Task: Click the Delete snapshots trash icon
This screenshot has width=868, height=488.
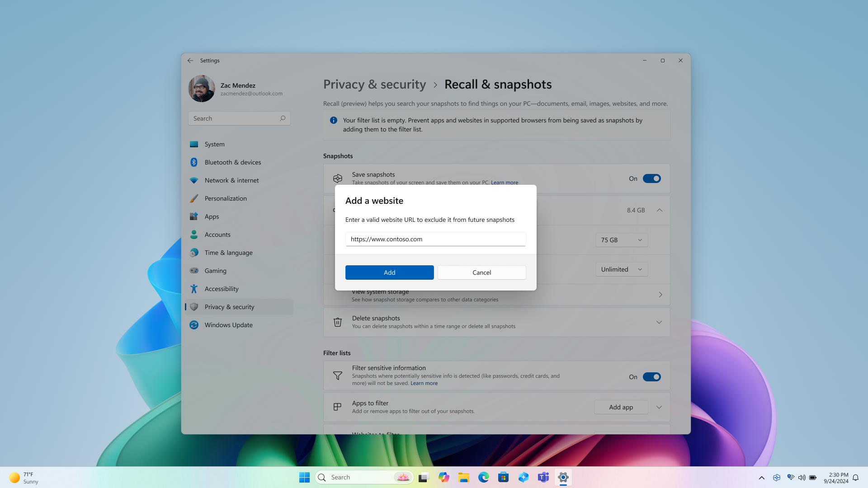Action: [x=337, y=322]
